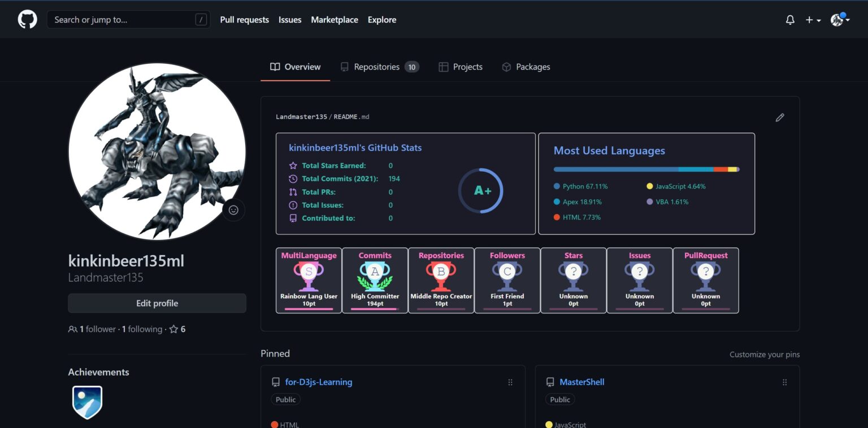Open Customize your pins
Screen dimensions: 868x428
click(x=765, y=354)
